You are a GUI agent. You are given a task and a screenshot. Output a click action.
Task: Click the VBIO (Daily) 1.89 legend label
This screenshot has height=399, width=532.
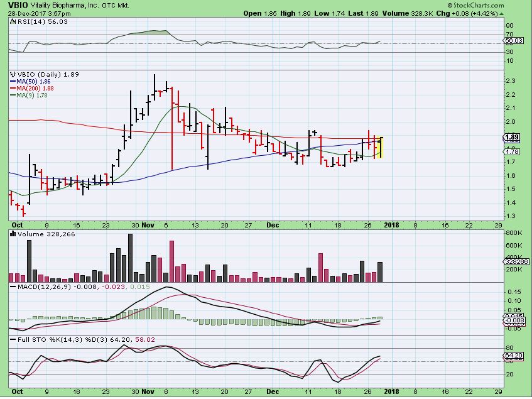[48, 74]
